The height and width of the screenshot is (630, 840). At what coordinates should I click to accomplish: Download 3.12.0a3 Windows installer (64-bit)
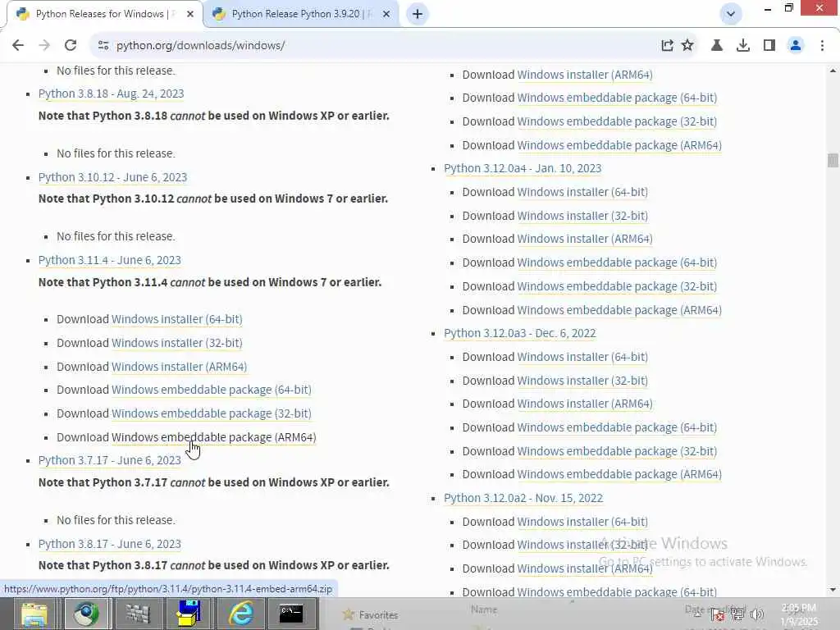click(x=582, y=358)
